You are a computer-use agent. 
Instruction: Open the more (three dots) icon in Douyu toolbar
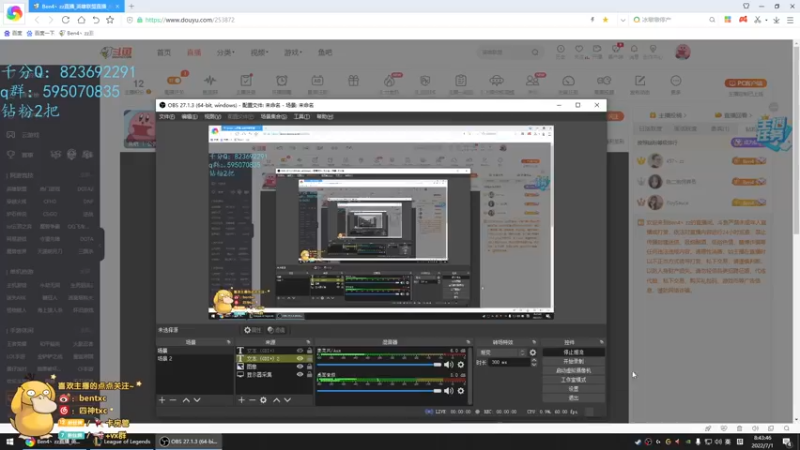pos(676,81)
